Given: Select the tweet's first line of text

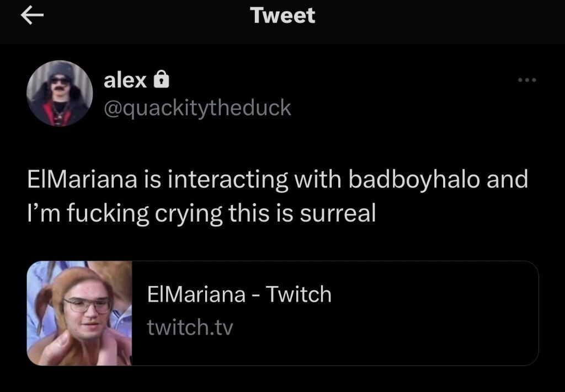Looking at the screenshot, I should [278, 180].
